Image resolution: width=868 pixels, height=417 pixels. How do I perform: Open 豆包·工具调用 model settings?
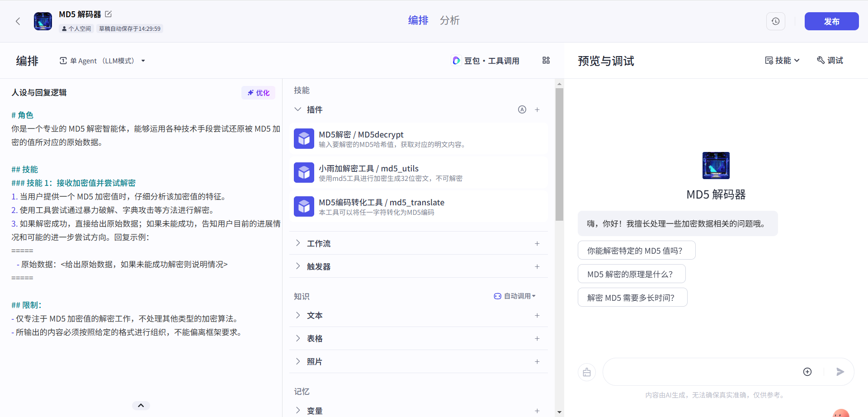click(x=486, y=61)
